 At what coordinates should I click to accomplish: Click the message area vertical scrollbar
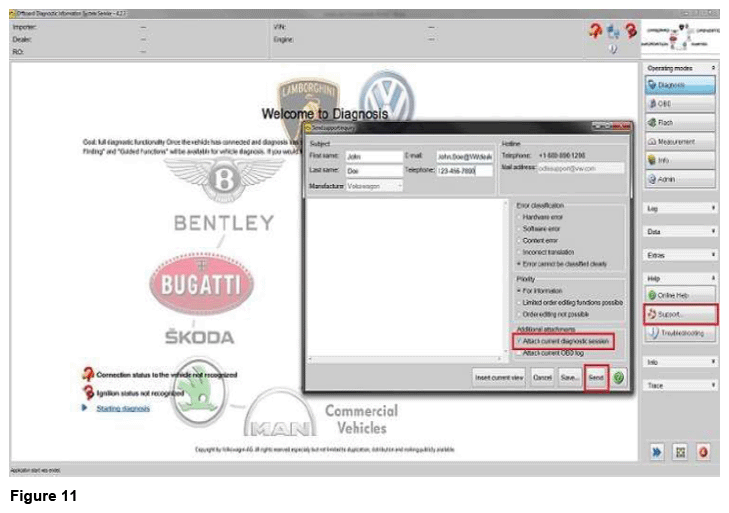coord(506,278)
